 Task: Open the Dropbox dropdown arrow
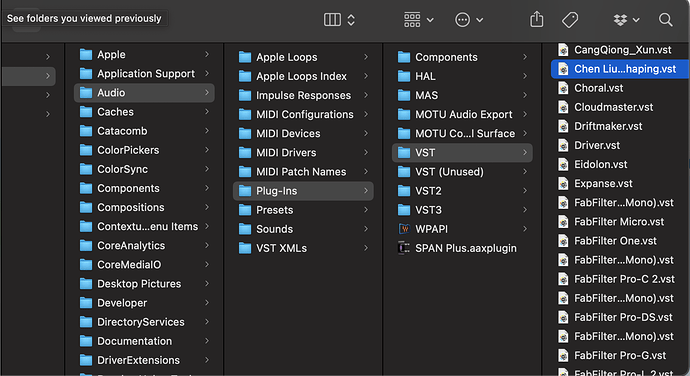click(636, 20)
